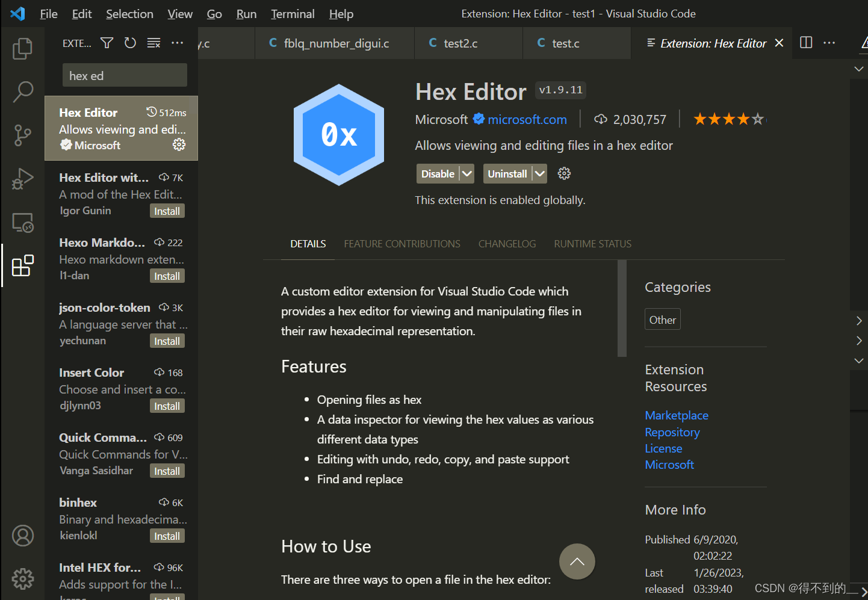Click the v1.9.11 version badge
The height and width of the screenshot is (600, 868).
(x=560, y=90)
